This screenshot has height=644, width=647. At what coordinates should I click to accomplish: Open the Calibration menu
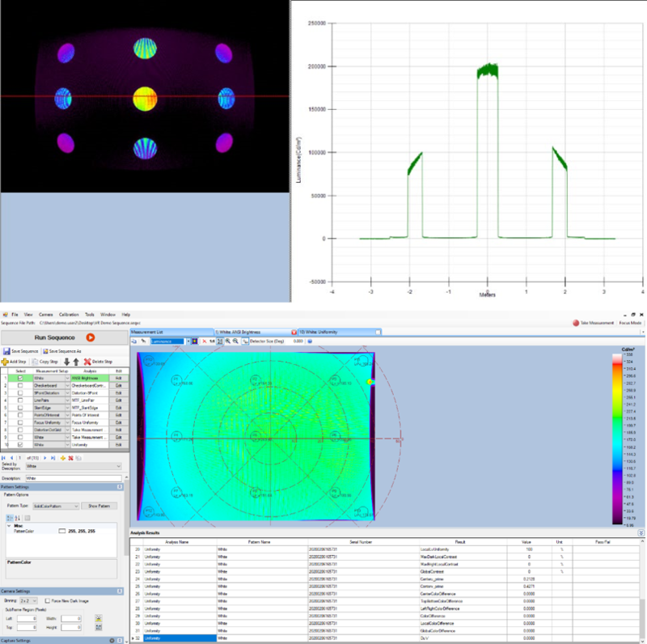(x=69, y=315)
